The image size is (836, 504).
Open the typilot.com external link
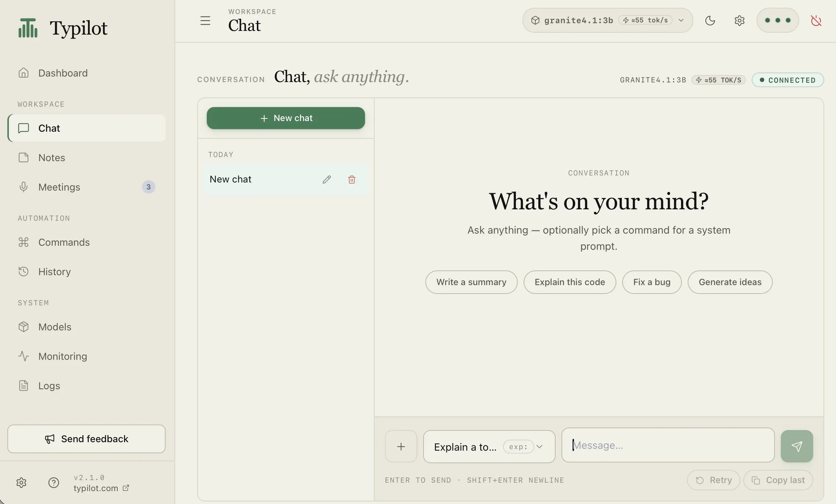pyautogui.click(x=101, y=488)
